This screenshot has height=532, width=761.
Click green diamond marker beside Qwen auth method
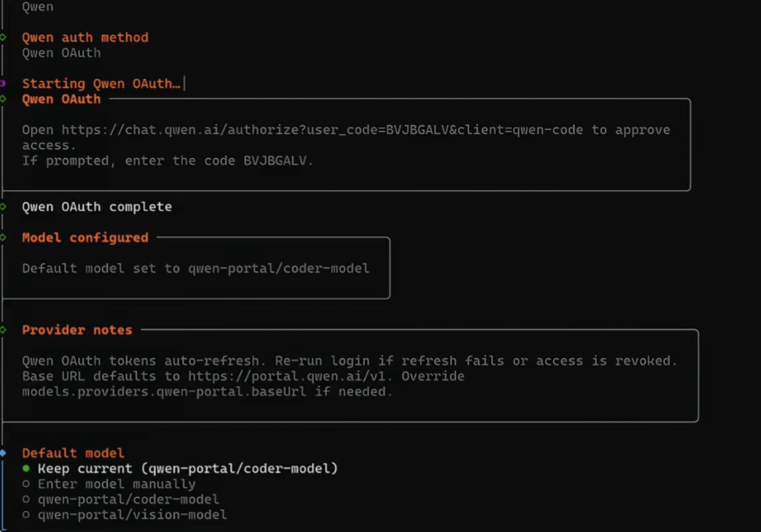point(3,38)
